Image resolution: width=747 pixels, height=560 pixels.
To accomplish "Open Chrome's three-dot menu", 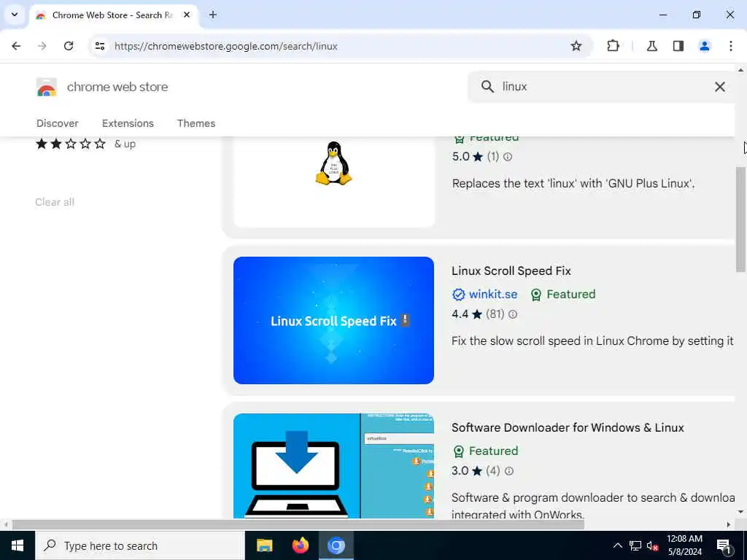I will point(731,46).
